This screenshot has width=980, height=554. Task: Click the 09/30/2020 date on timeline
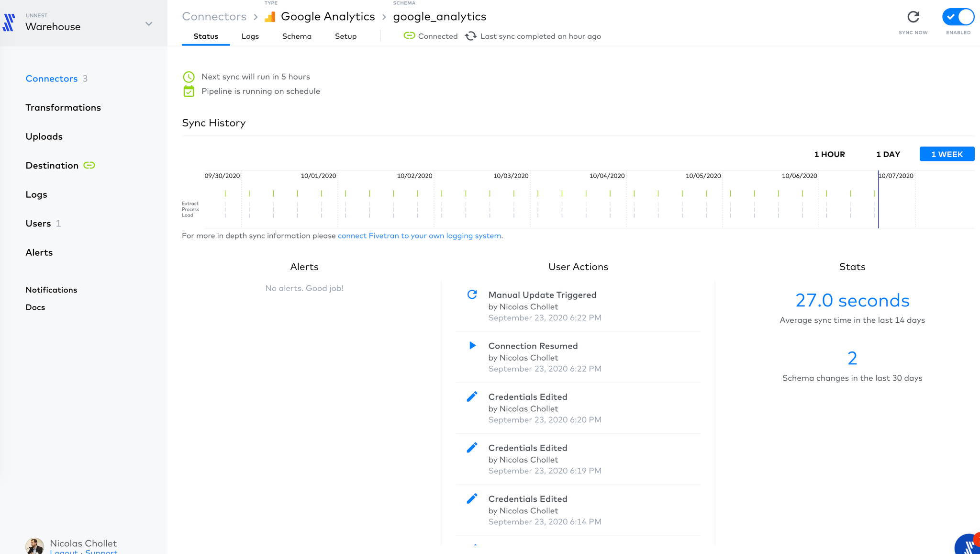(x=222, y=176)
